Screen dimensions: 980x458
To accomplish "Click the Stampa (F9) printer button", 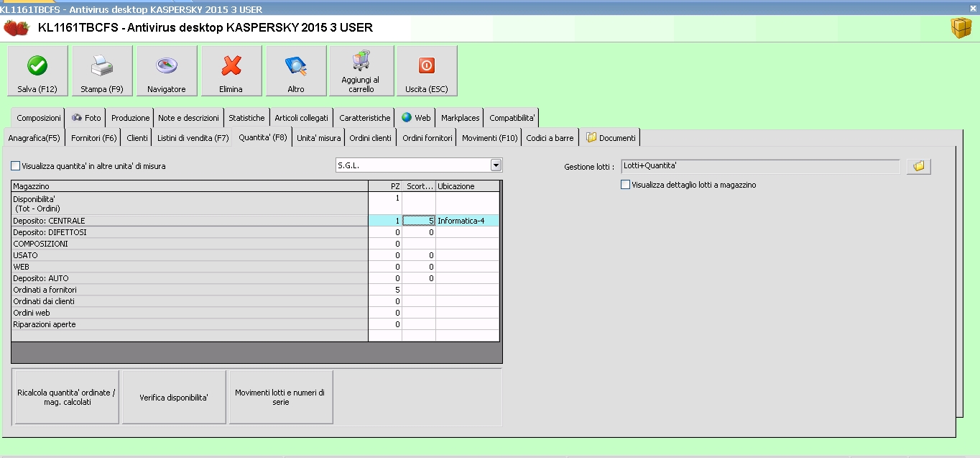I will pos(102,70).
